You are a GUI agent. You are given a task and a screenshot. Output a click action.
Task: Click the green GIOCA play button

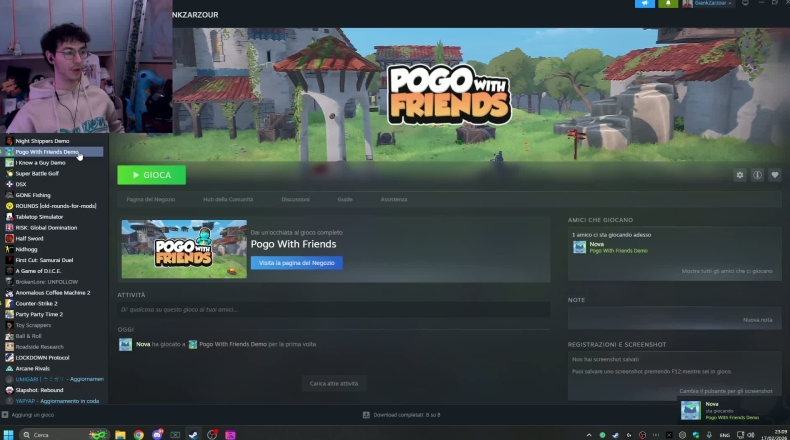[x=151, y=175]
